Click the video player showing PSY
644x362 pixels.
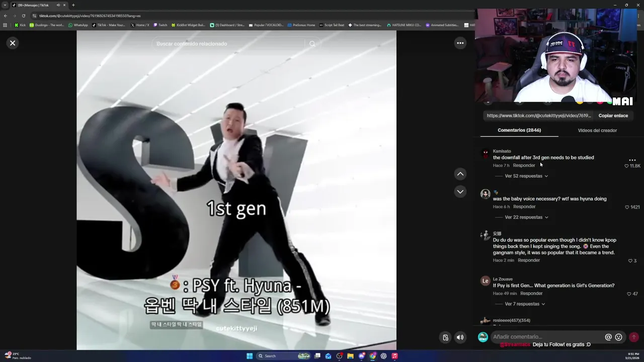pyautogui.click(x=236, y=190)
